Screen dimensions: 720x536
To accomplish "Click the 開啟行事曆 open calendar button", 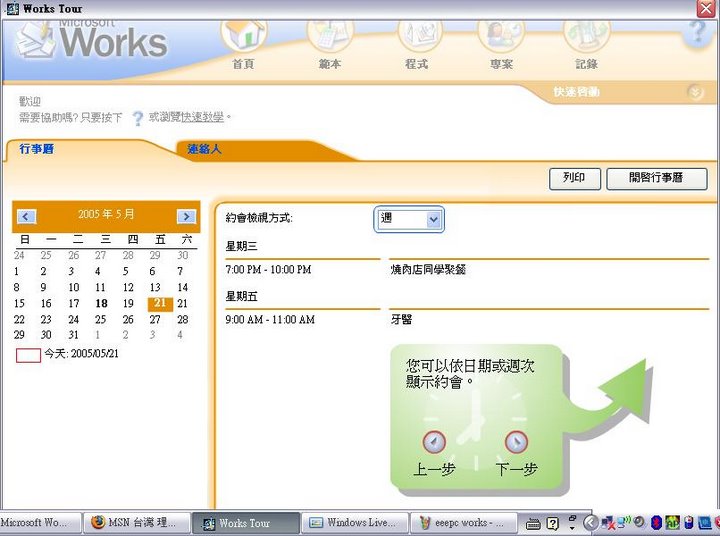I will [657, 178].
